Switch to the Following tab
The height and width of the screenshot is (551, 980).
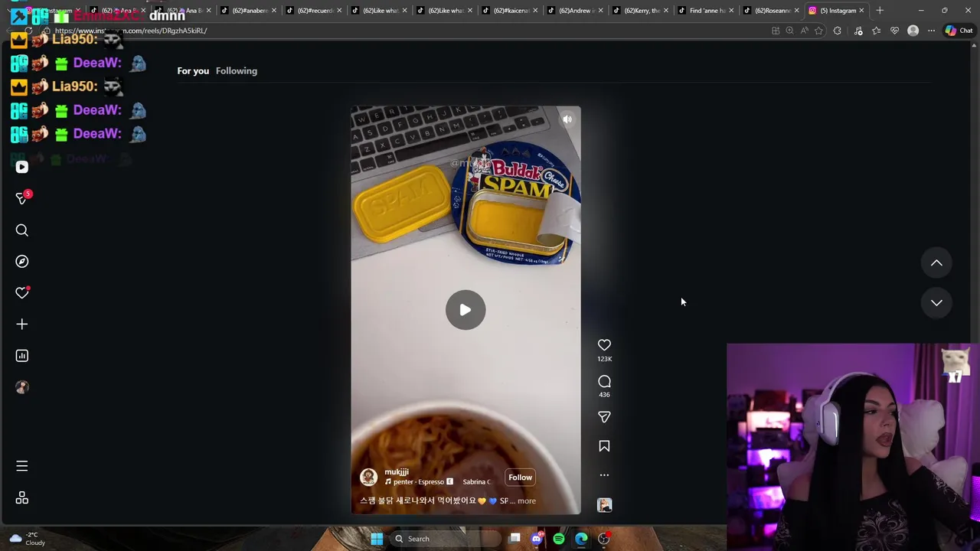(x=237, y=70)
